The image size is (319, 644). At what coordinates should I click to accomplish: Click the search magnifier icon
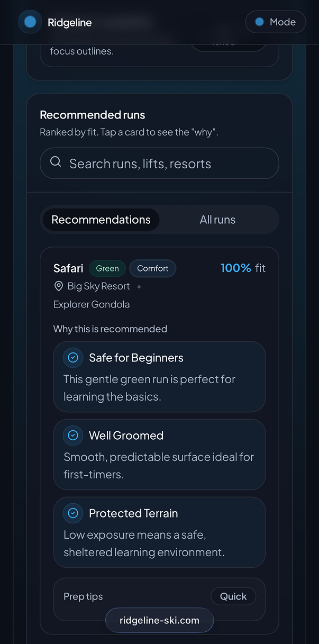56,162
